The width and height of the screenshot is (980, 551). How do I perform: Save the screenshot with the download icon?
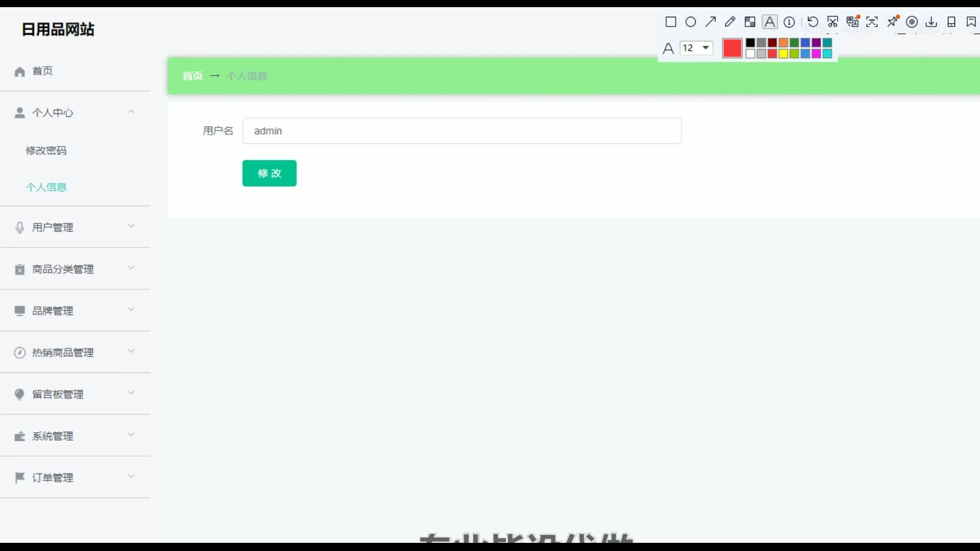pos(932,22)
